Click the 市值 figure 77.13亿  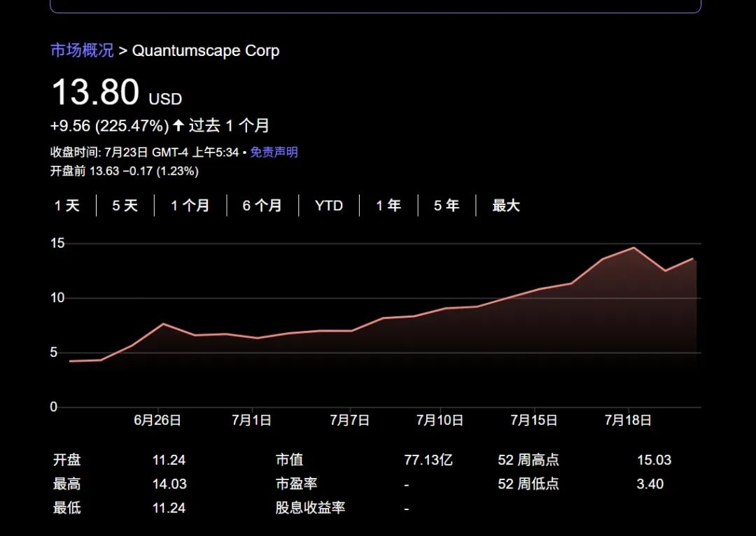428,460
